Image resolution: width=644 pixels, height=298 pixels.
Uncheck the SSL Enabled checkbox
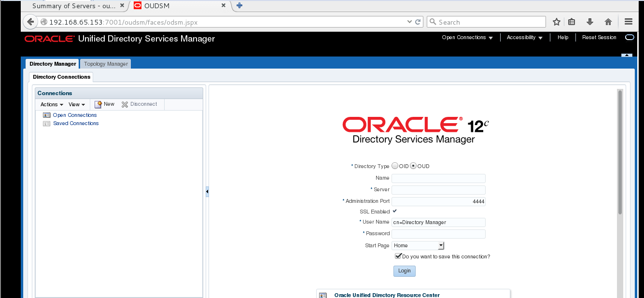394,211
